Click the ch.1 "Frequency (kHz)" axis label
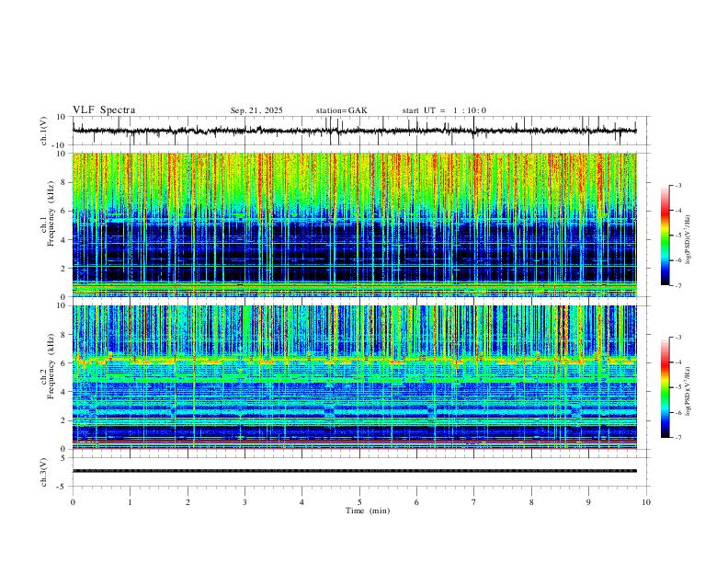728x563 pixels. [x=51, y=214]
